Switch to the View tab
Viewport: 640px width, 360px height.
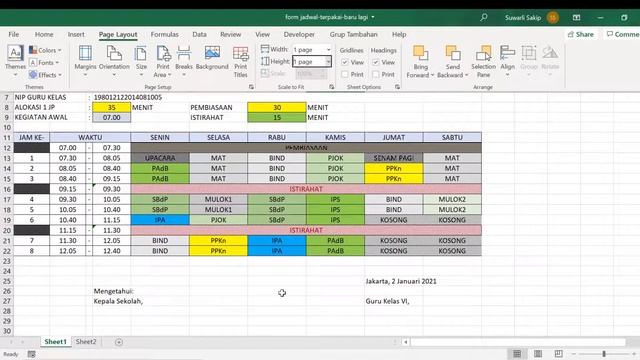(262, 34)
